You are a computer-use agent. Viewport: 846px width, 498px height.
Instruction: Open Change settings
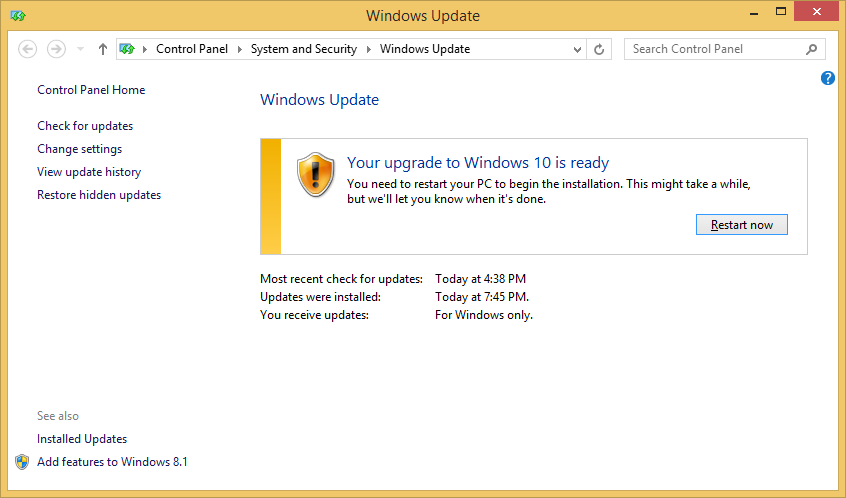coord(80,149)
